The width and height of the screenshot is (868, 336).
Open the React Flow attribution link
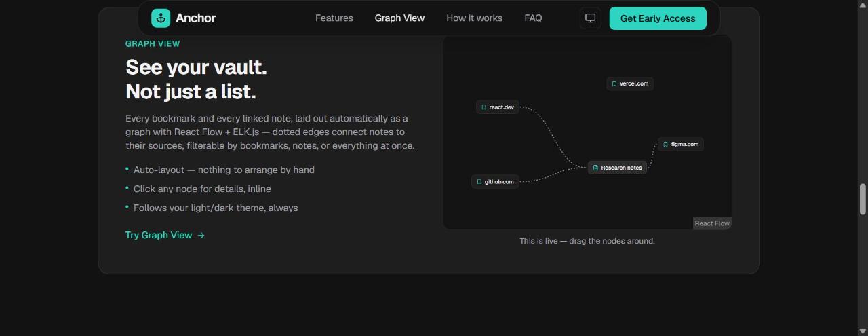712,223
